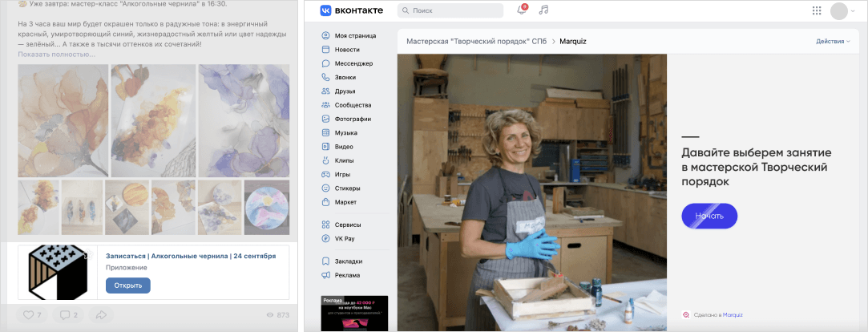Click the Open application button
Image resolution: width=868 pixels, height=332 pixels.
click(127, 285)
